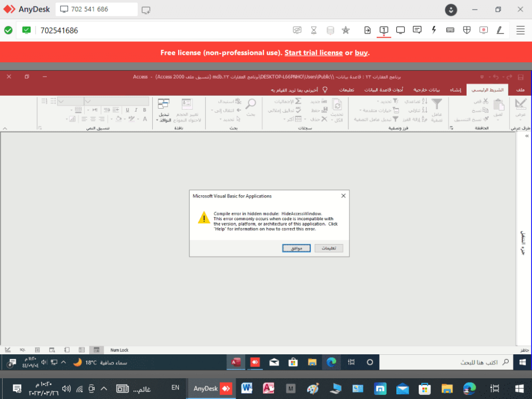Open the ملف (File) tab in Access
The height and width of the screenshot is (399, 532).
coord(520,90)
